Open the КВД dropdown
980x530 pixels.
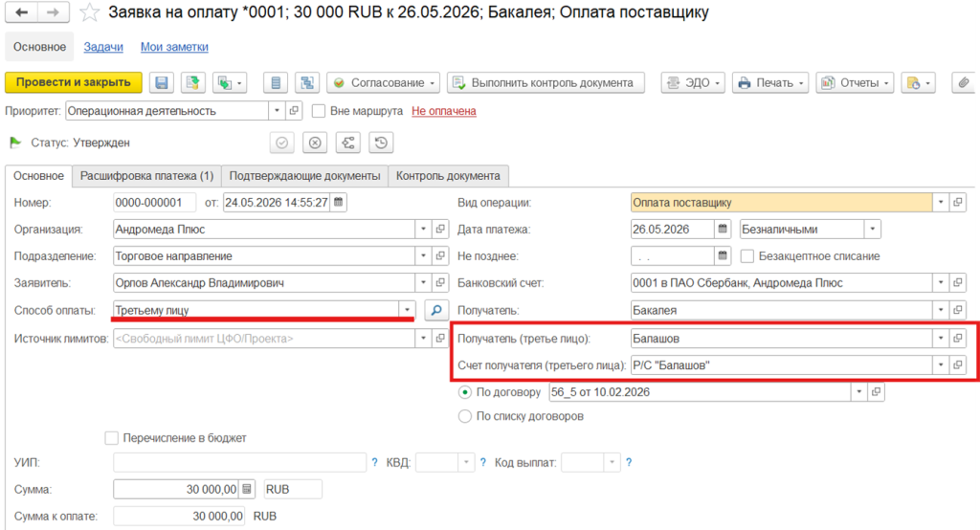[x=466, y=462]
